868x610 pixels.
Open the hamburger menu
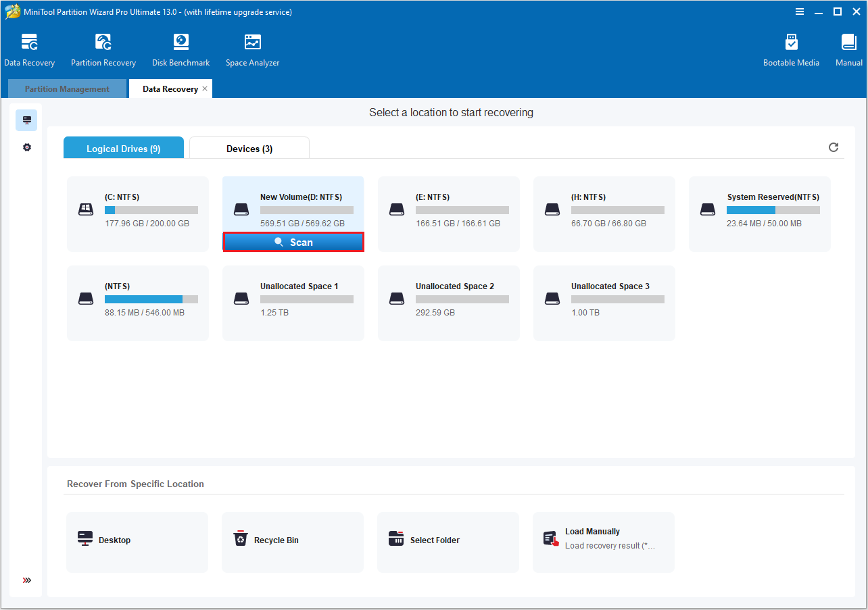coord(800,11)
